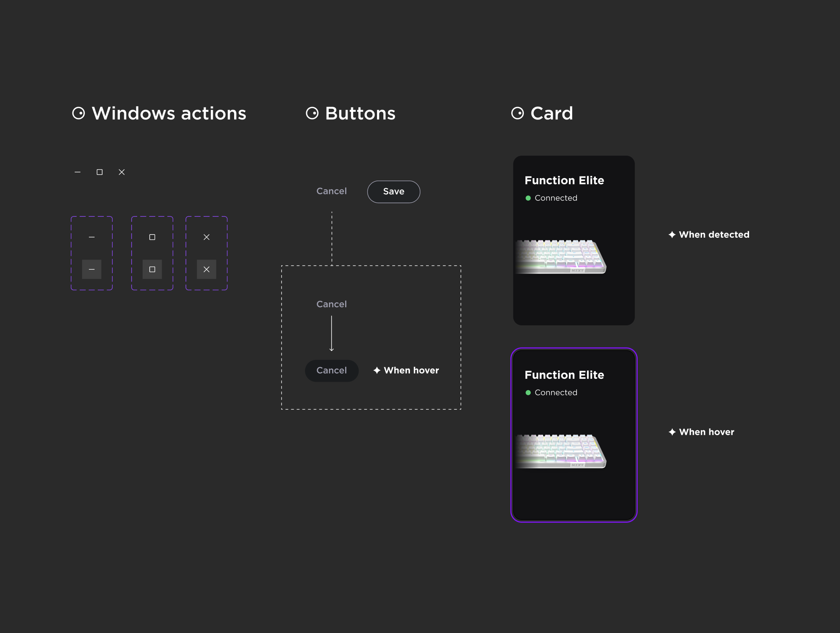Click the plain Cancel text above the arrow
Screen dimensions: 840x633
pos(331,304)
